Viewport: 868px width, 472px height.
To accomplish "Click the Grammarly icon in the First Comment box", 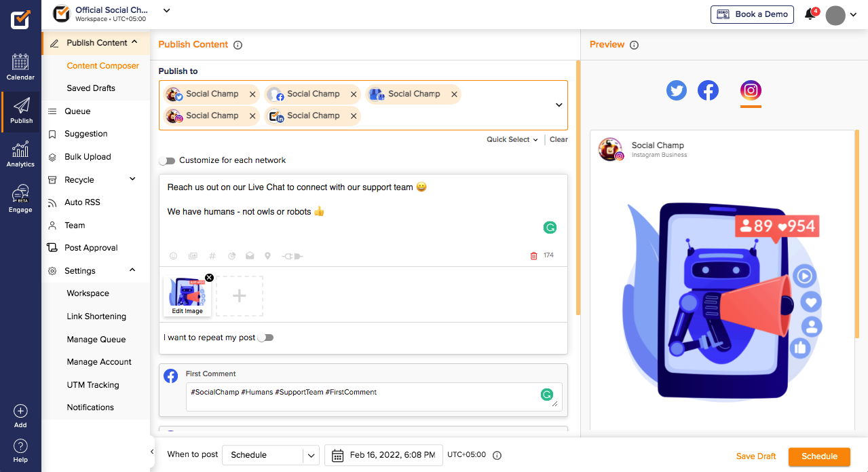I will 547,394.
